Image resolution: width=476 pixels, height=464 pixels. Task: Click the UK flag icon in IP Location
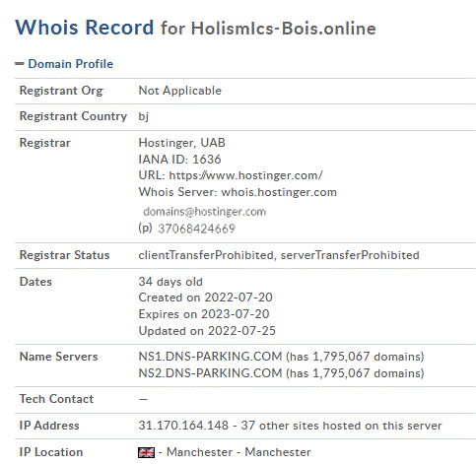(146, 452)
